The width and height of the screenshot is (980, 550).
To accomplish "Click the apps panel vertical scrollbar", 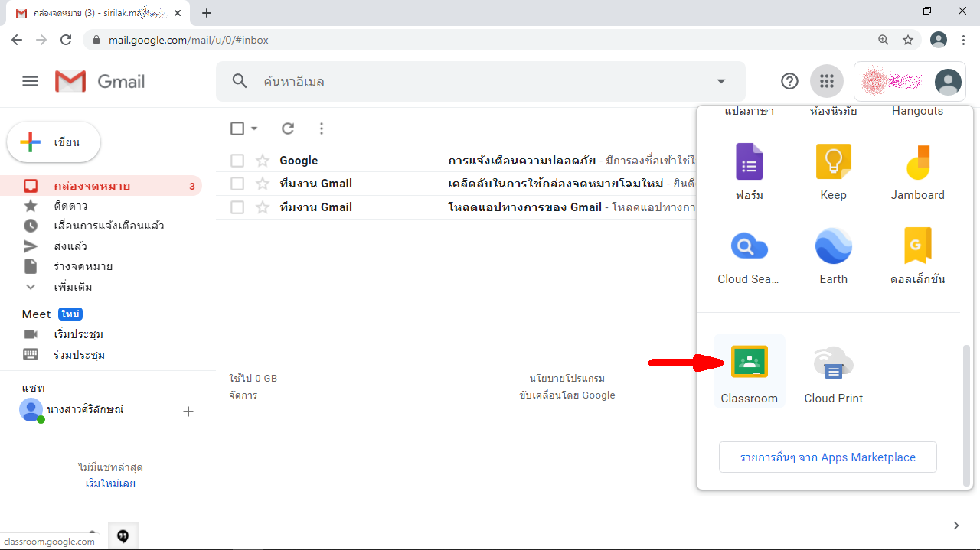I will [966, 413].
